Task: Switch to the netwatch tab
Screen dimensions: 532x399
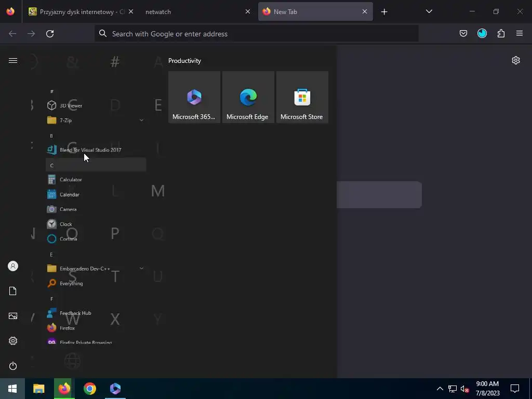Action: pyautogui.click(x=196, y=11)
